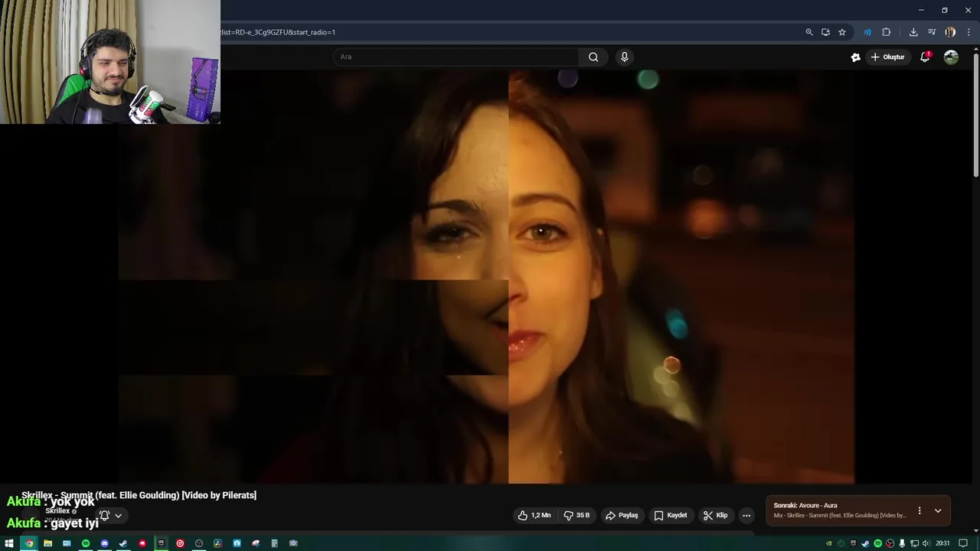Viewport: 980px width, 551px height.
Task: Open Chrome extensions puzzle icon
Action: (x=886, y=32)
